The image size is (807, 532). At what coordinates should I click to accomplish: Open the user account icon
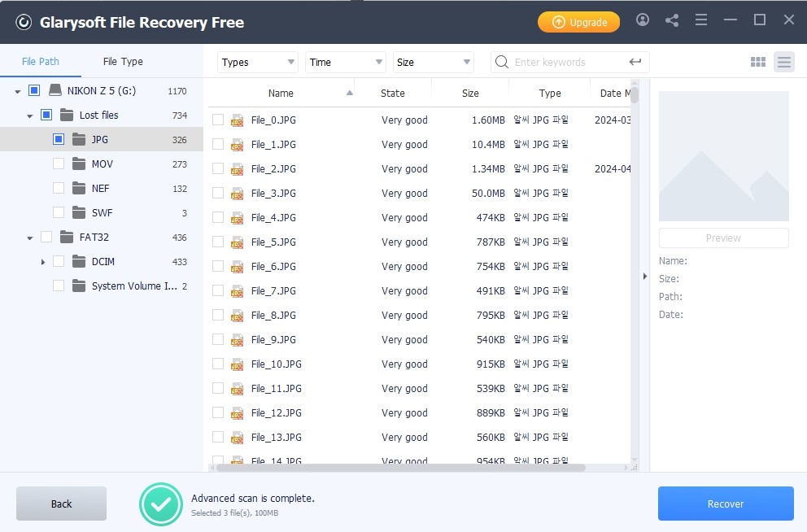click(643, 20)
